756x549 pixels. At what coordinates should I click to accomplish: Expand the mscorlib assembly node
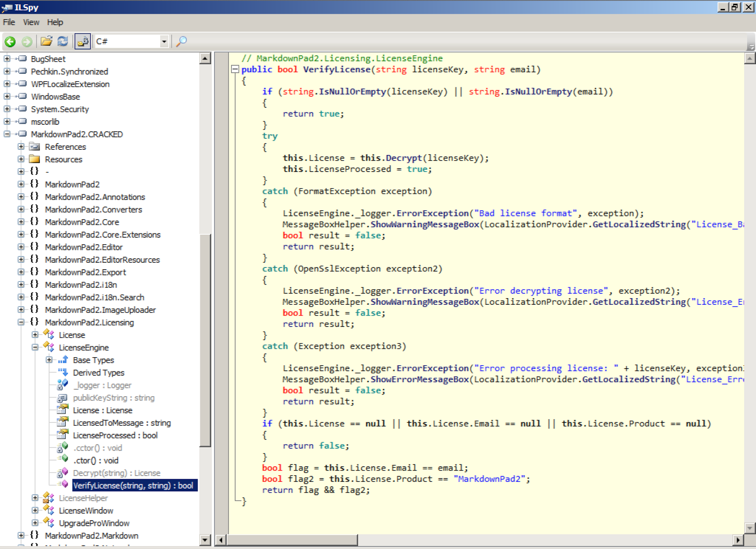7,121
